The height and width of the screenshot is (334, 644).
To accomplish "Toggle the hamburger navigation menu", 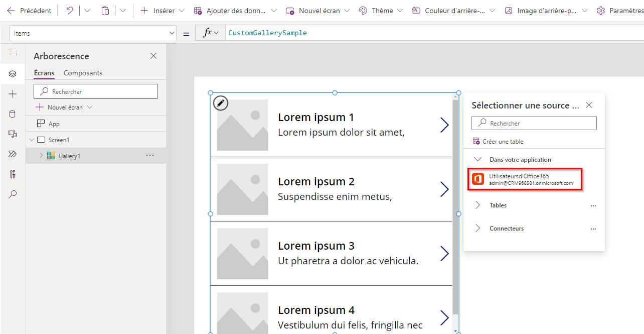I will (13, 54).
